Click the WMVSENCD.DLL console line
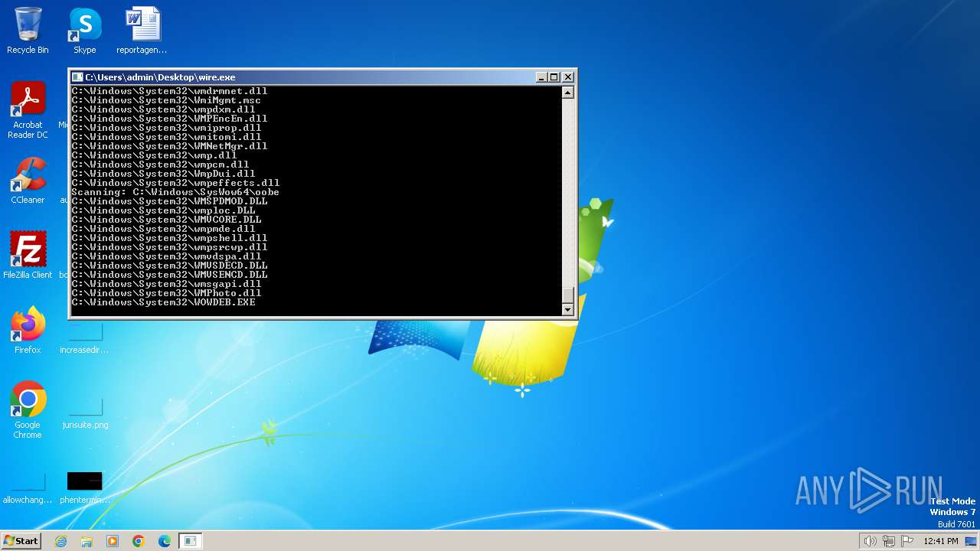 [x=170, y=275]
